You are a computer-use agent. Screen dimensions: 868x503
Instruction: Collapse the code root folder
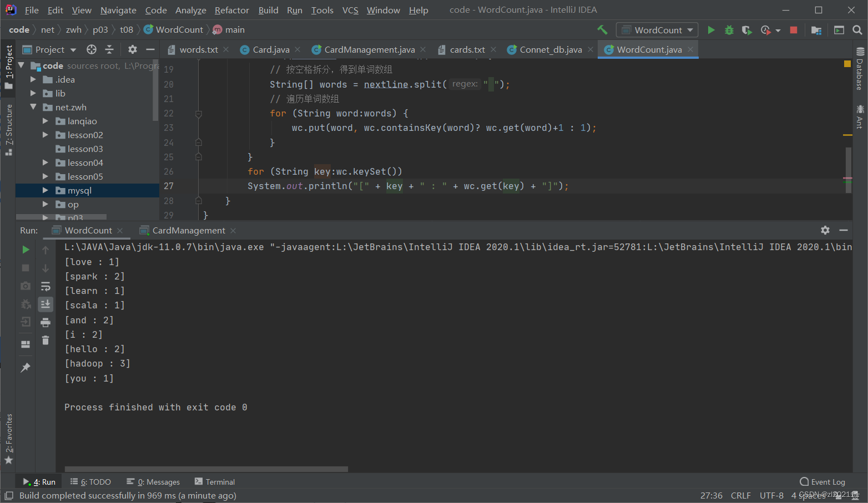point(21,65)
